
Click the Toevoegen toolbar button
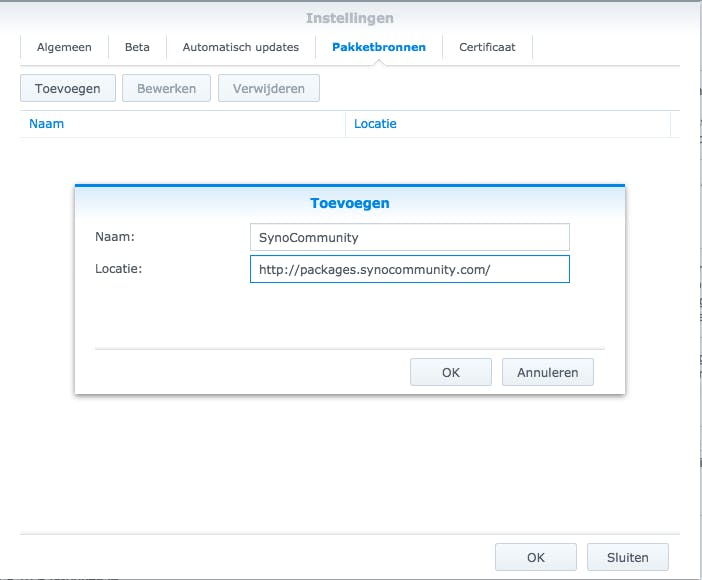pos(68,88)
